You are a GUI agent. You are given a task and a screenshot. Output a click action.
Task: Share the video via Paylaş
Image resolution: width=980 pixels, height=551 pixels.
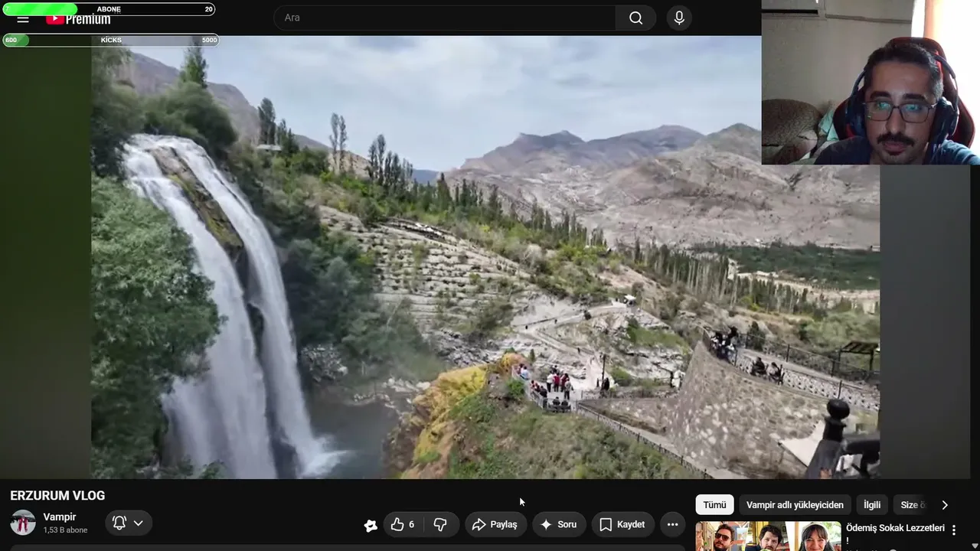[x=495, y=524]
